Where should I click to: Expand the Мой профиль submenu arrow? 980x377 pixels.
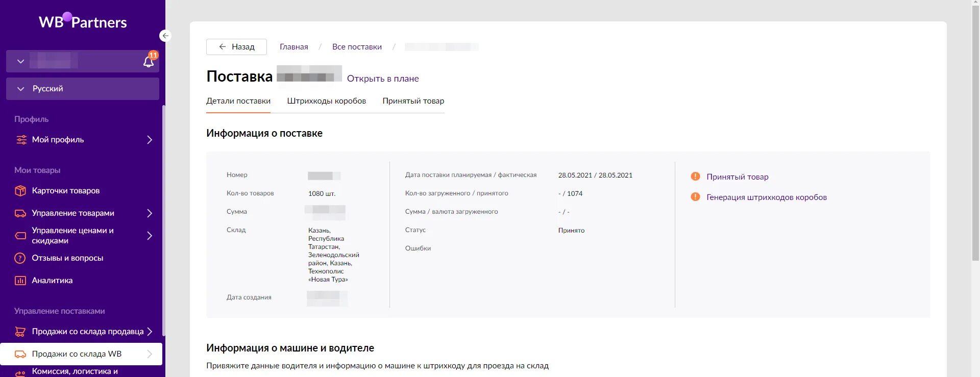(150, 140)
